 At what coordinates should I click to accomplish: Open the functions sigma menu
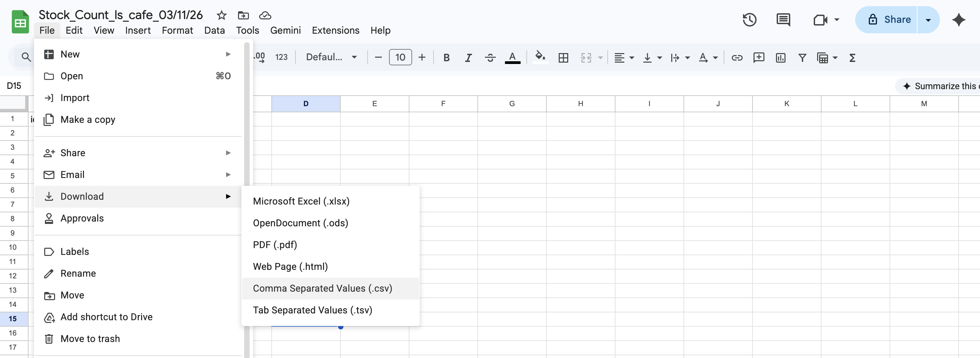tap(852, 58)
